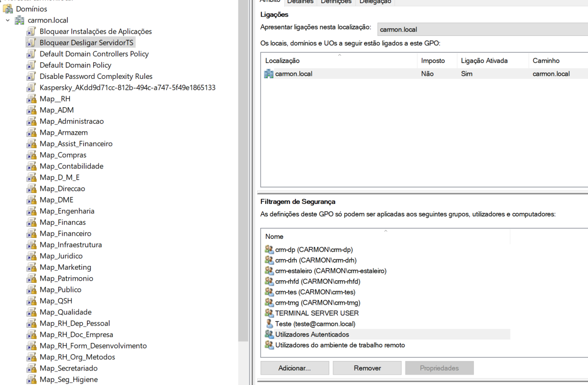588x385 pixels.
Task: Click the Map_Armazem GPO icon
Action: [x=31, y=133]
